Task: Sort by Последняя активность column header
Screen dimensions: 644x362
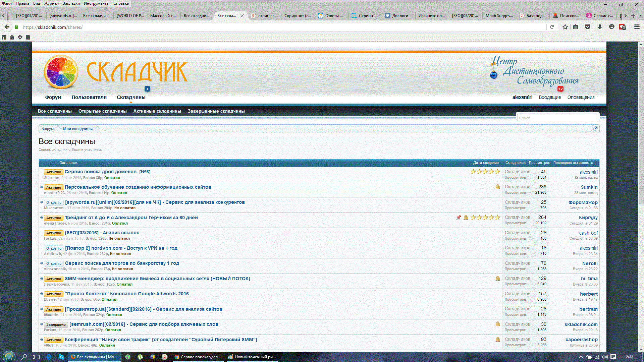Action: pos(574,163)
